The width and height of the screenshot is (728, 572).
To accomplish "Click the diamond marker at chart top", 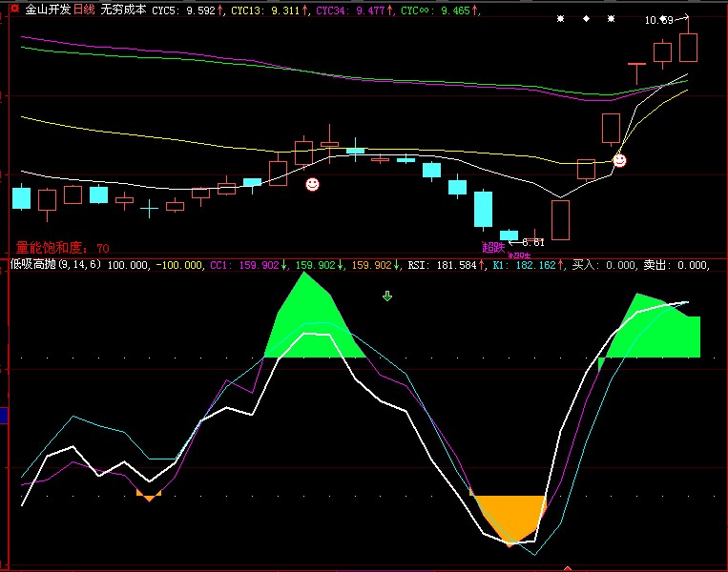I will [587, 18].
